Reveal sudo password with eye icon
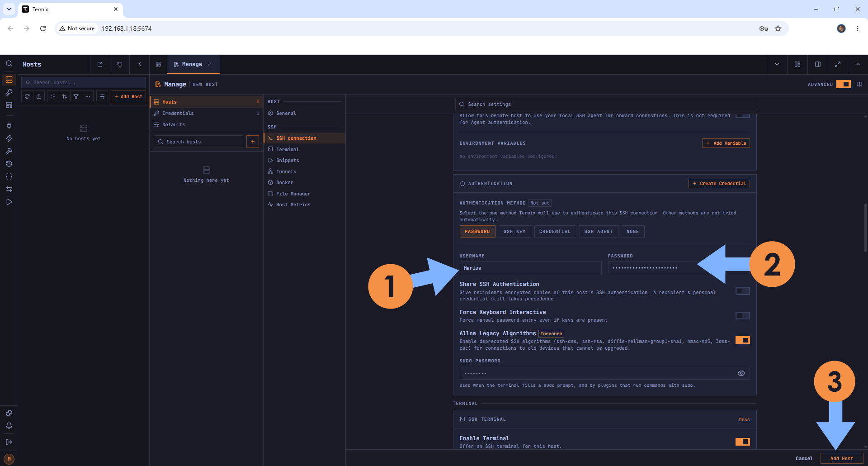Screen dimensions: 868x466 point(741,373)
